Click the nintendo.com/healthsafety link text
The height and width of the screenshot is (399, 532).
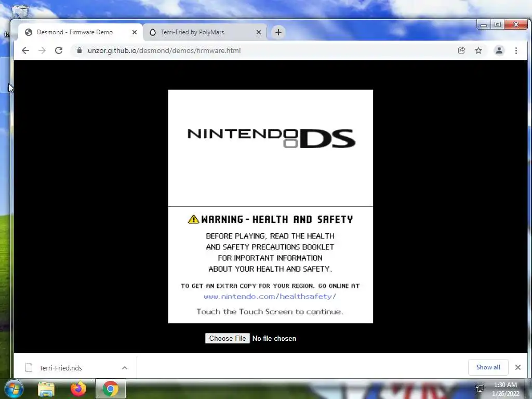coord(270,296)
